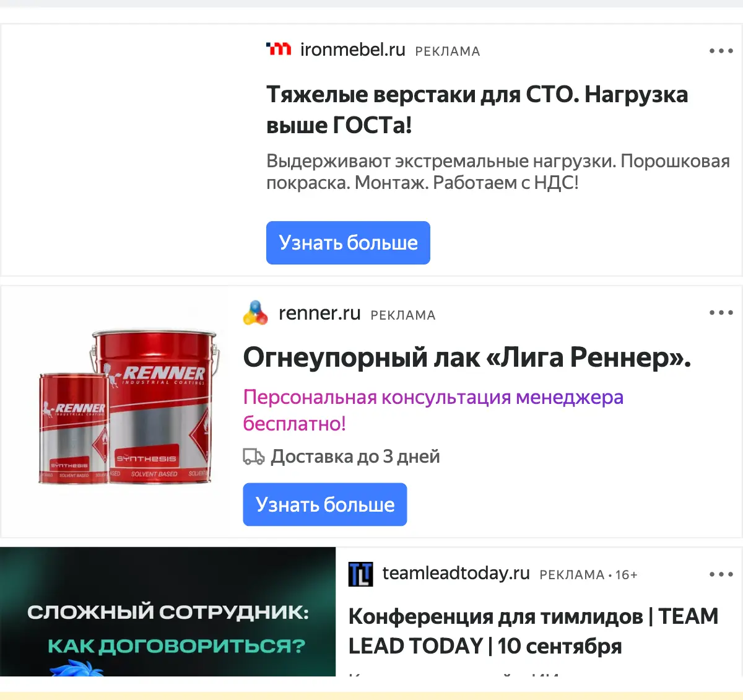Open three-dot menu on renner.ru ad

(721, 313)
